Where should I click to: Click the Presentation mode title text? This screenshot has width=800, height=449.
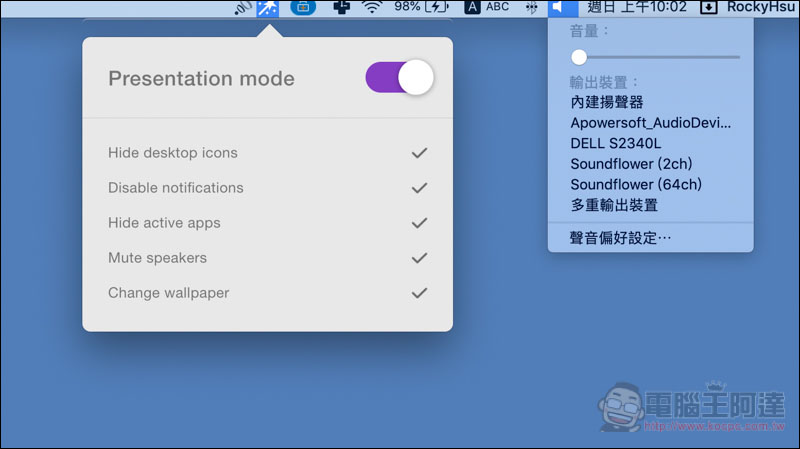202,79
